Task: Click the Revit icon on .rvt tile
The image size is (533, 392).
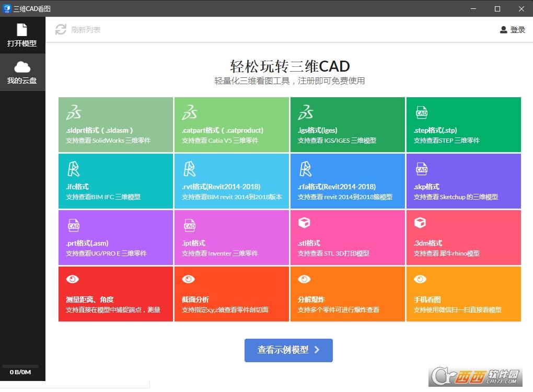Action: 189,169
